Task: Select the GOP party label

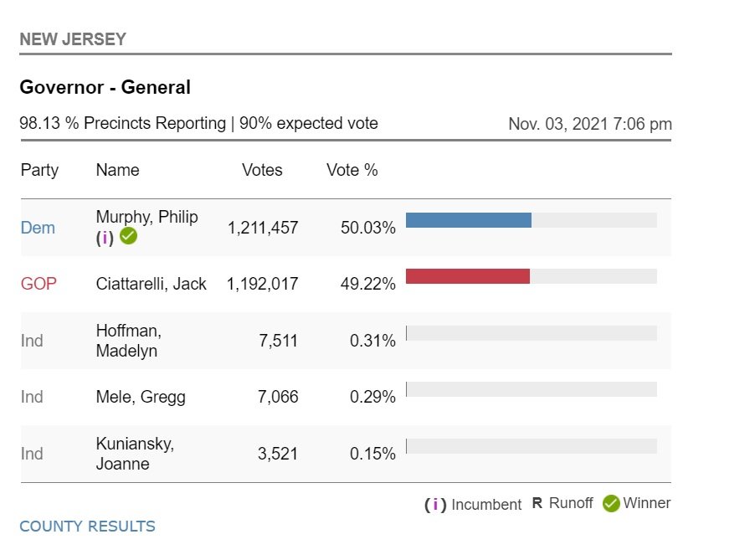Action: tap(39, 284)
